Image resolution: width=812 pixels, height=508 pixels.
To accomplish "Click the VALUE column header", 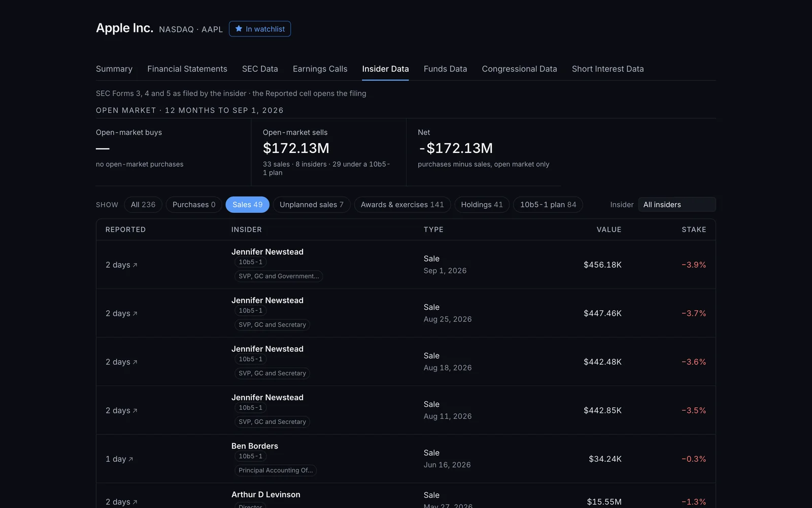I will (x=609, y=230).
